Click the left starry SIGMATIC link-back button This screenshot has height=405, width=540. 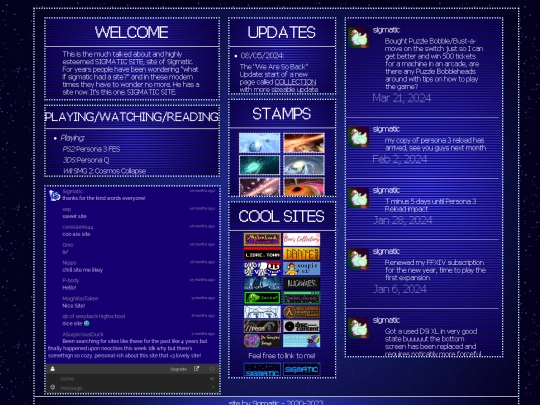pos(262,369)
